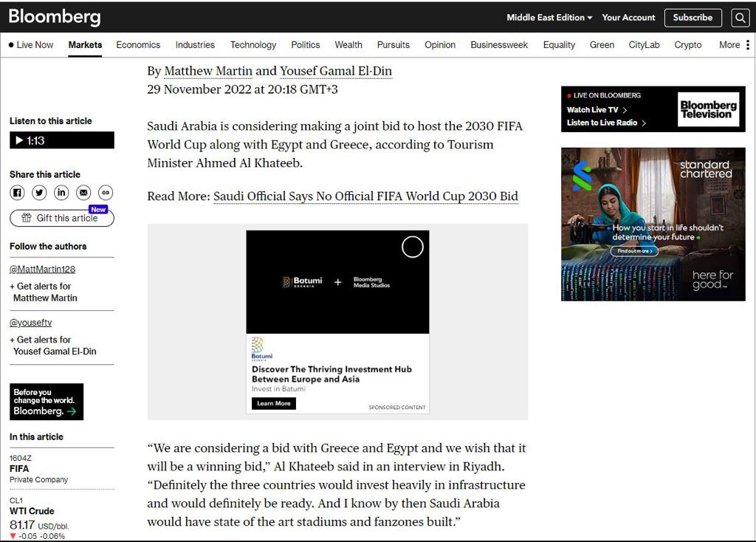Click the 'Listen to this article' heading
This screenshot has height=542, width=756.
tap(51, 121)
